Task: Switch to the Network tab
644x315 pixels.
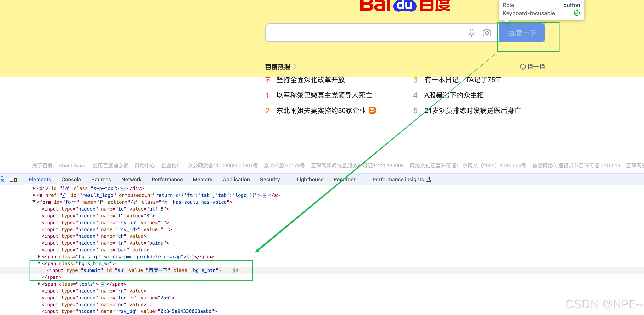Action: 131,179
